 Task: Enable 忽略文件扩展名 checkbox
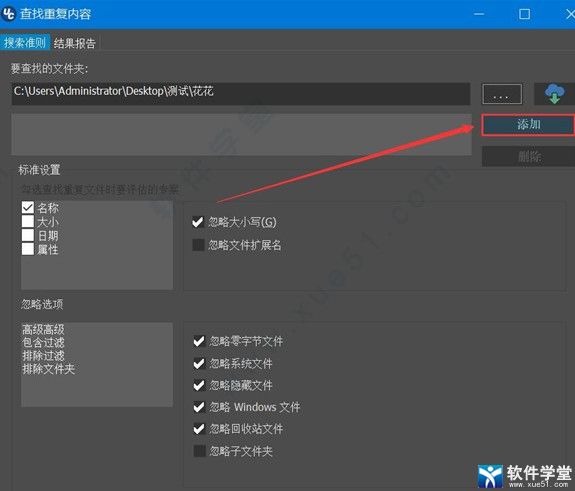point(198,245)
